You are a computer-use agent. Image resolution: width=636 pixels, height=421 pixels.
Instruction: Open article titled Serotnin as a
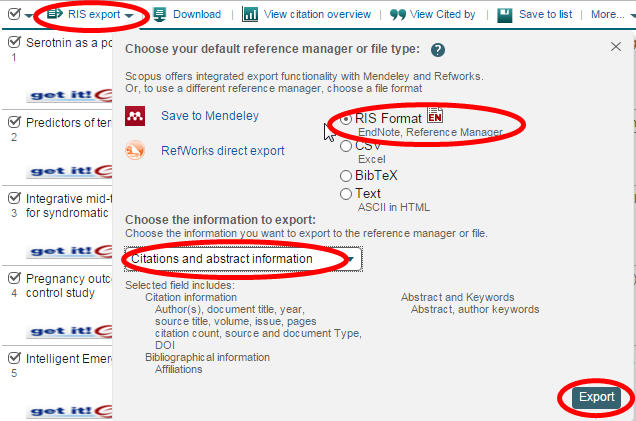(69, 43)
